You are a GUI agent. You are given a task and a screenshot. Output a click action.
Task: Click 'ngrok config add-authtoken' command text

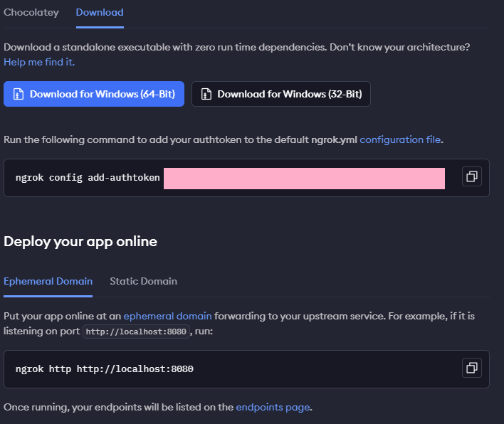88,178
